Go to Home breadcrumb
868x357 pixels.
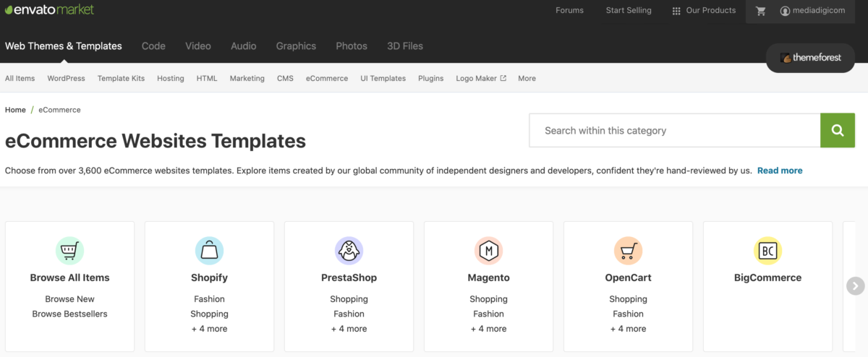pyautogui.click(x=15, y=110)
